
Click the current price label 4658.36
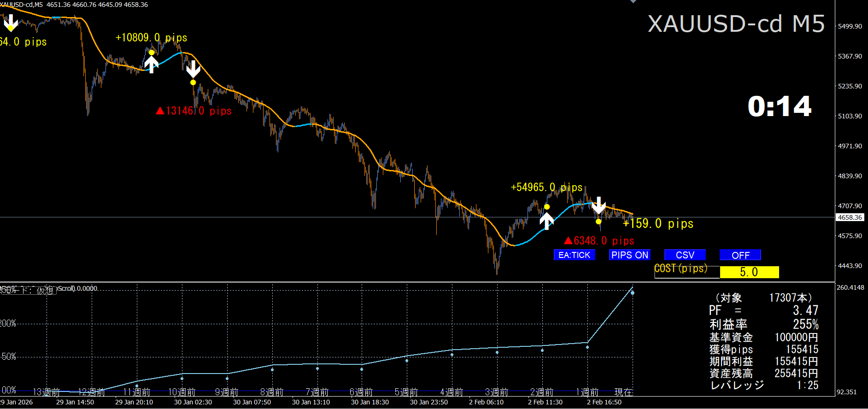[850, 217]
